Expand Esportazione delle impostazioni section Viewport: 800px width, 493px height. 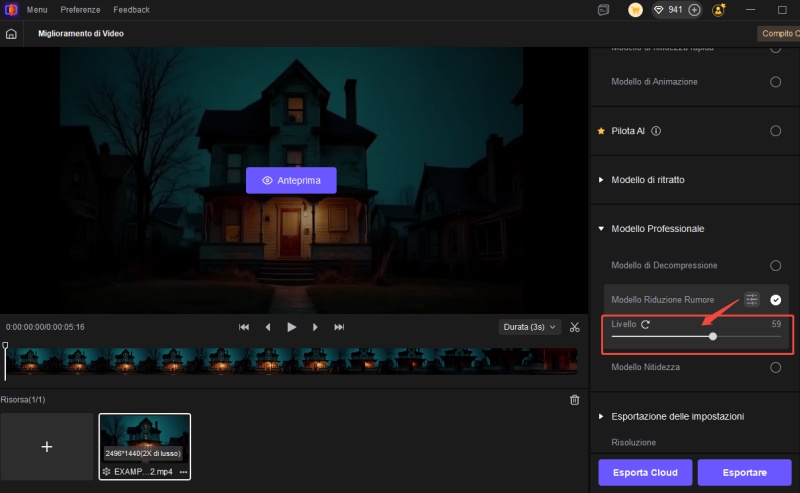[601, 416]
